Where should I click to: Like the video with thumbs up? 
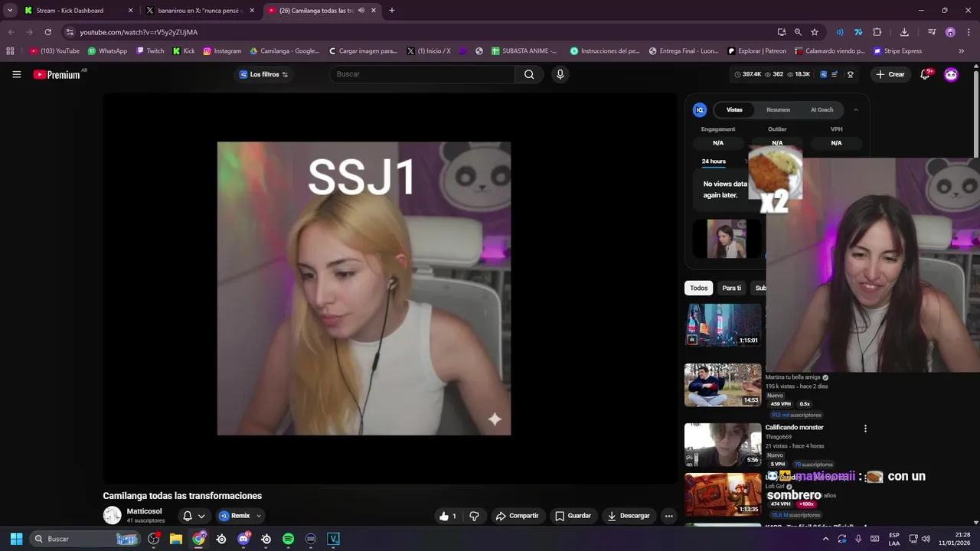[x=448, y=516]
